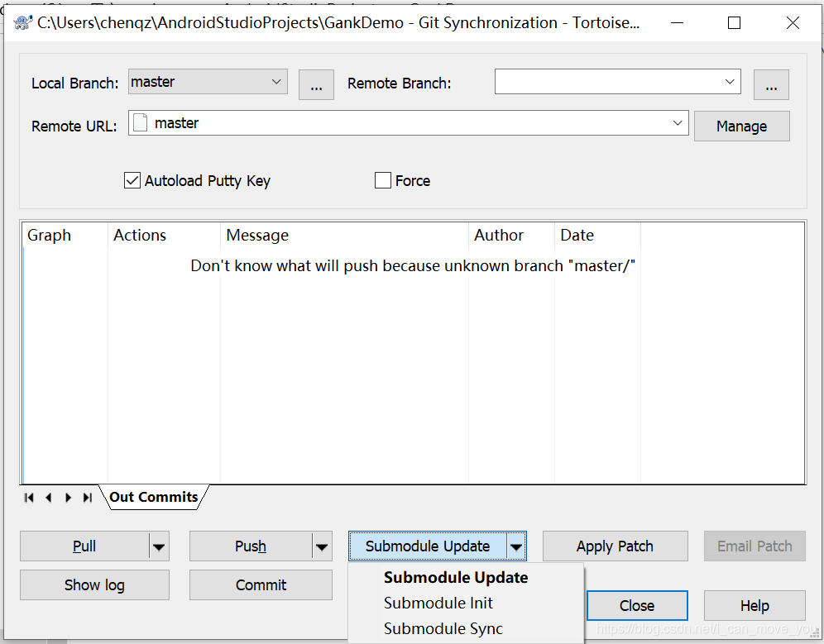Jump to last commit navigation icon
Image resolution: width=824 pixels, height=644 pixels.
[87, 497]
